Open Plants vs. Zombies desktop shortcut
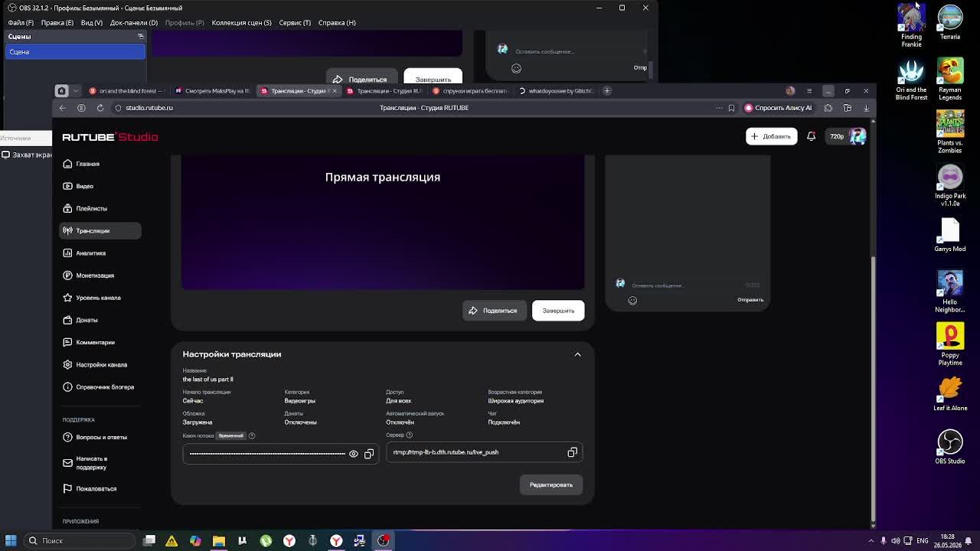Screen dimensions: 980x551 [950, 132]
